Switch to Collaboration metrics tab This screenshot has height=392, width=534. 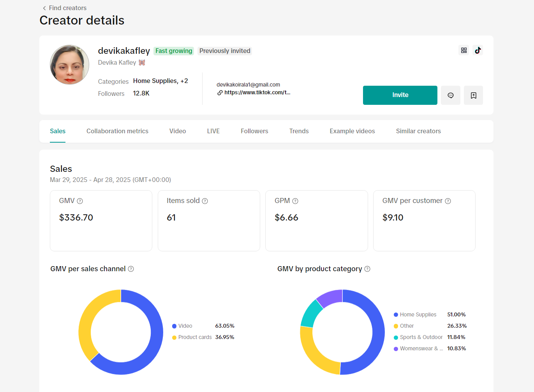117,131
